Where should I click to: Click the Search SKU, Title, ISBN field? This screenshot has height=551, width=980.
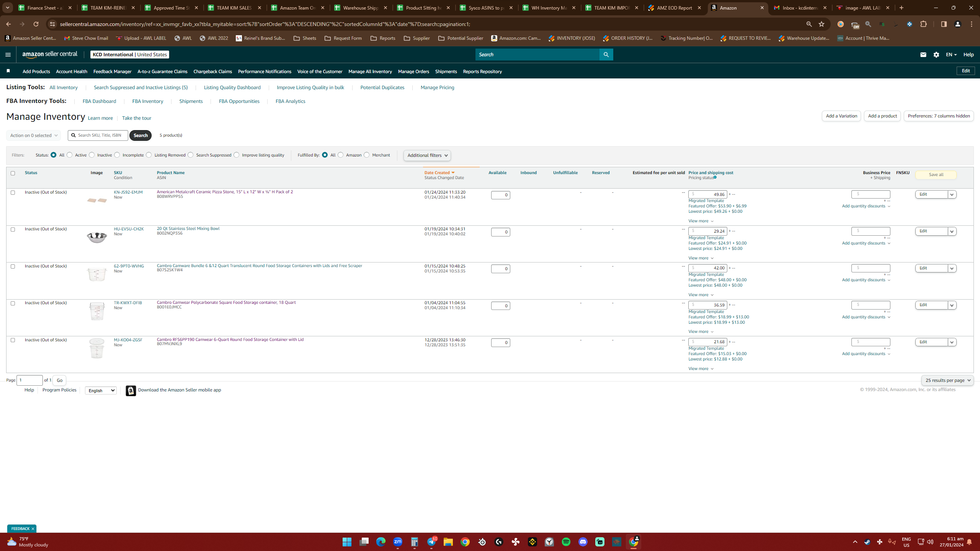[98, 135]
